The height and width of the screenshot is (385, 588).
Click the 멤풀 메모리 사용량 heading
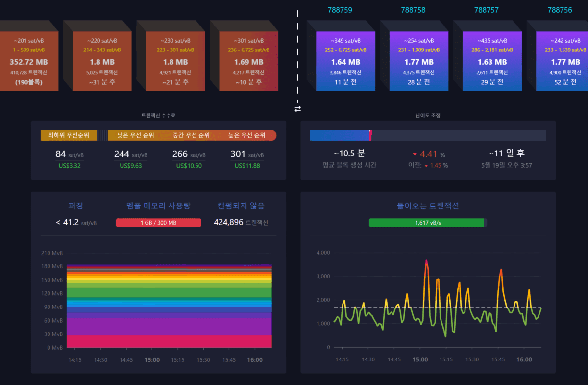(x=158, y=206)
